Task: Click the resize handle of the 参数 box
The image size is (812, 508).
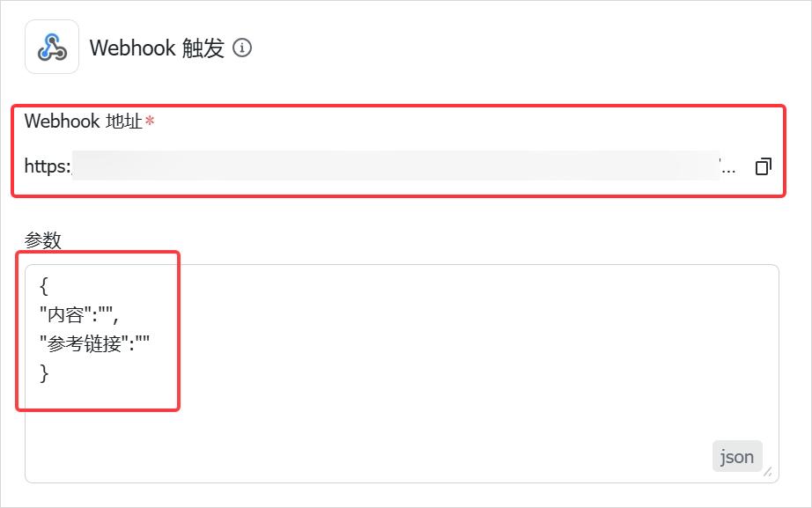Action: point(768,473)
